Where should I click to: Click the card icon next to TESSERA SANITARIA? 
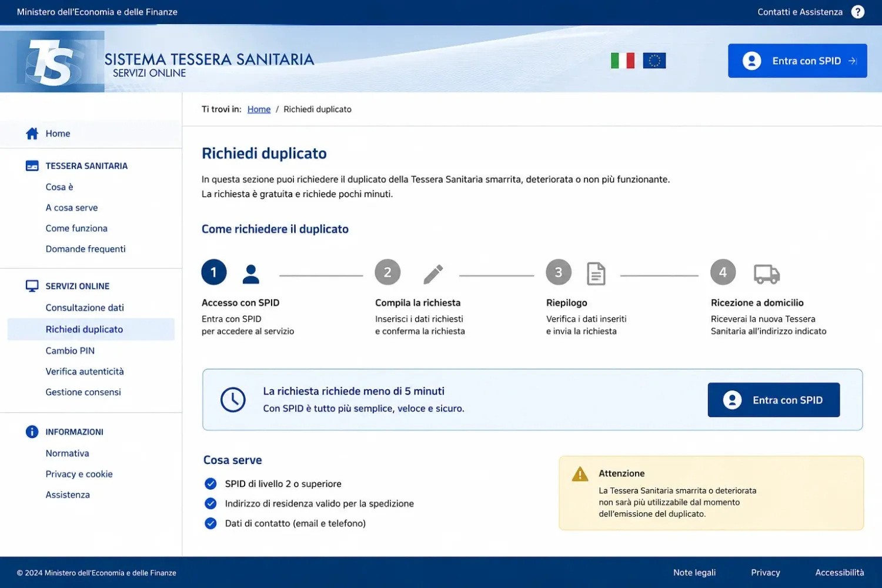(x=32, y=166)
